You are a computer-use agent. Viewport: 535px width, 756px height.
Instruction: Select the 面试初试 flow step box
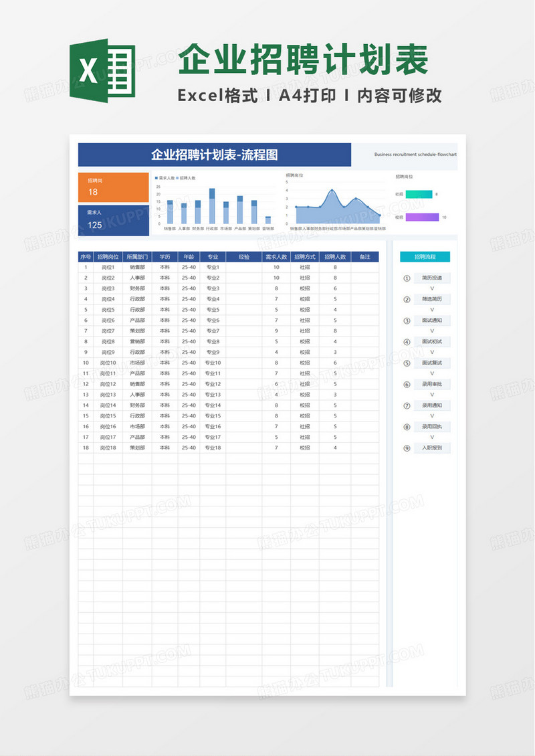(x=432, y=341)
